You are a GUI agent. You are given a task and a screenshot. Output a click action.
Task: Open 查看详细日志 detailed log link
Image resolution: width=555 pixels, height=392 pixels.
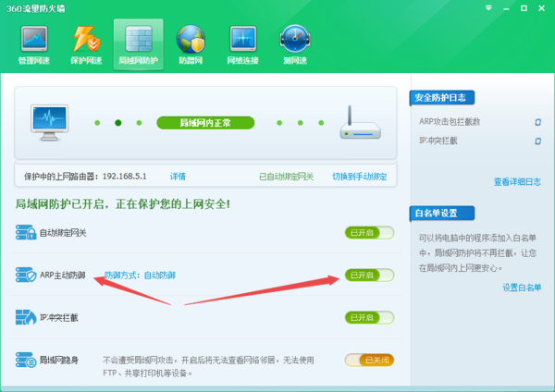pos(517,181)
